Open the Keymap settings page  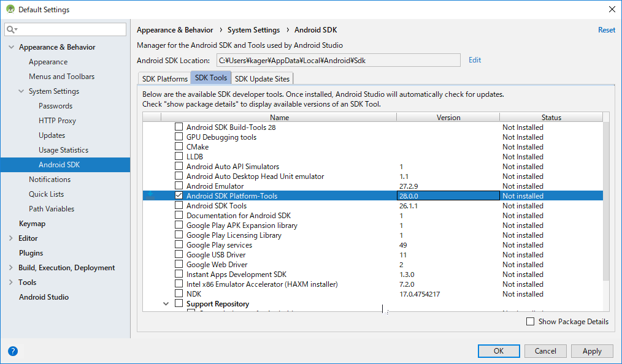(x=32, y=224)
